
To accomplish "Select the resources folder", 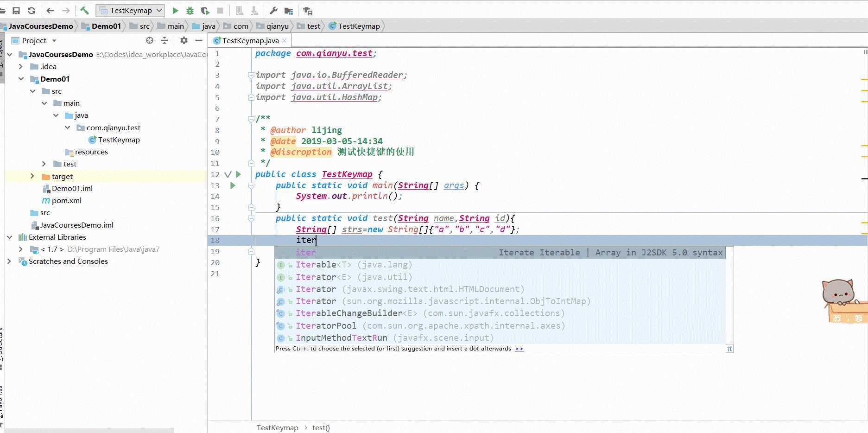I will click(87, 152).
